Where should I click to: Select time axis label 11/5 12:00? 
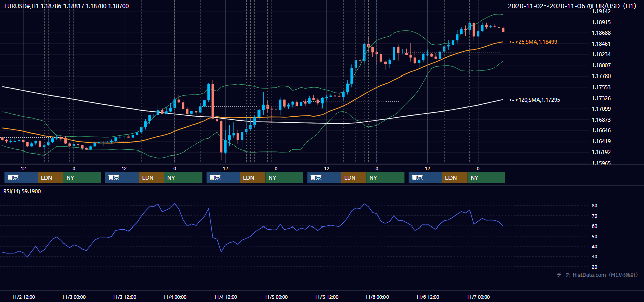(327, 297)
